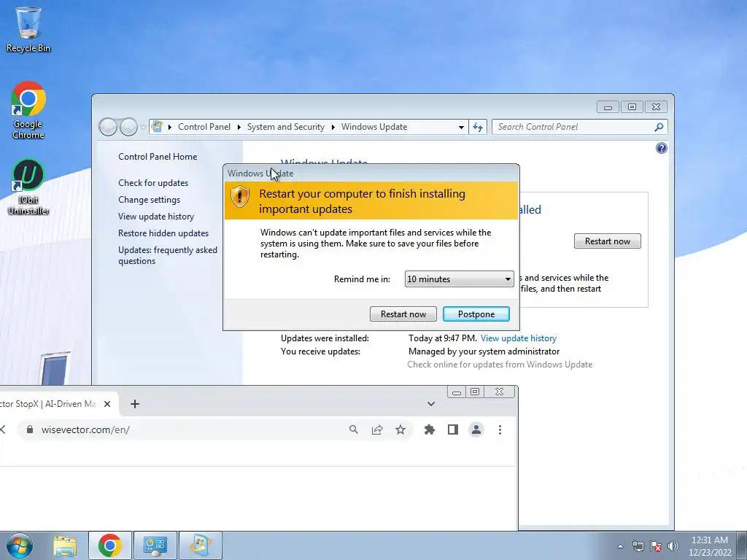Viewport: 747px width, 560px height.
Task: Switch to Chrome via taskbar icon
Action: 109,545
